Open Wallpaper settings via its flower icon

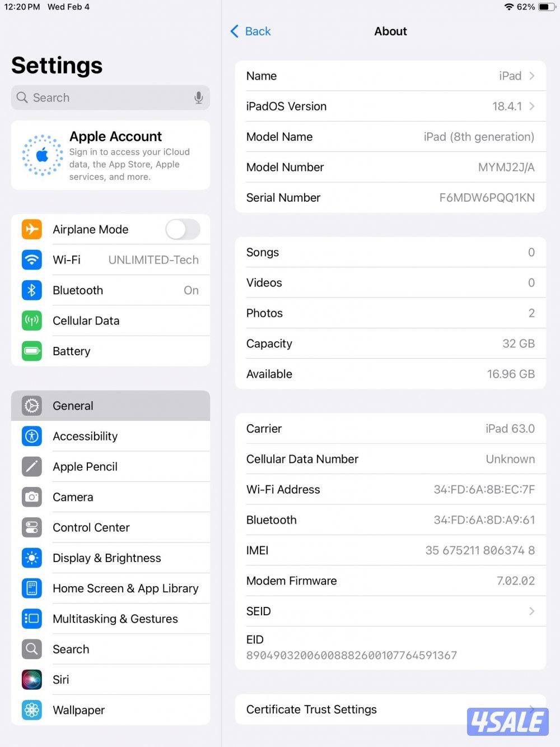(32, 710)
